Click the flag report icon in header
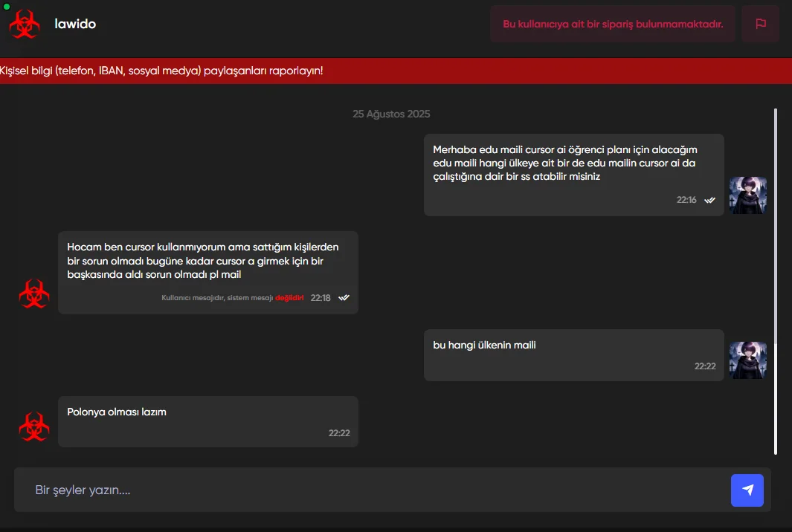 pos(760,24)
